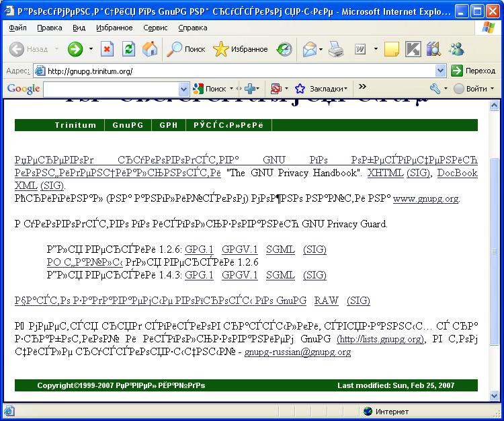Open the Файл menu

coord(17,28)
